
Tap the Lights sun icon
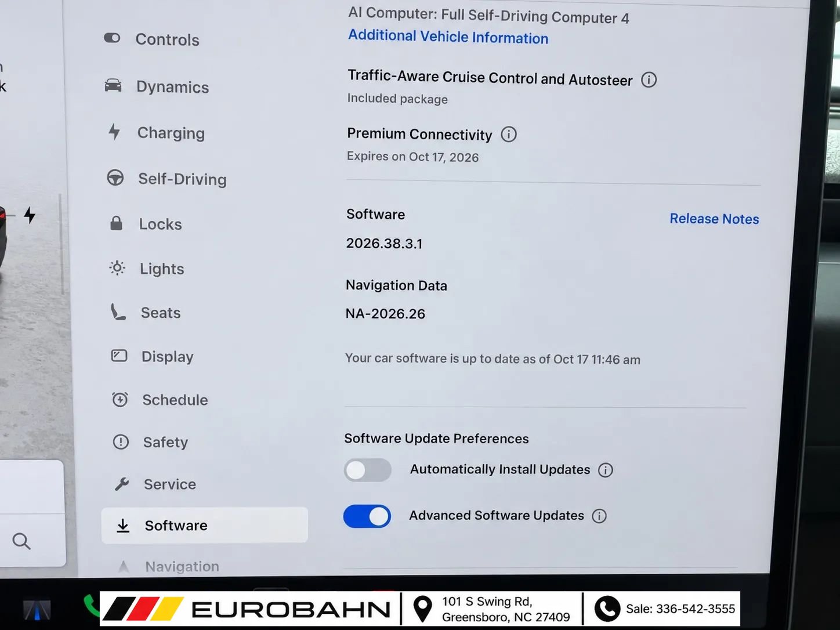[x=117, y=268]
